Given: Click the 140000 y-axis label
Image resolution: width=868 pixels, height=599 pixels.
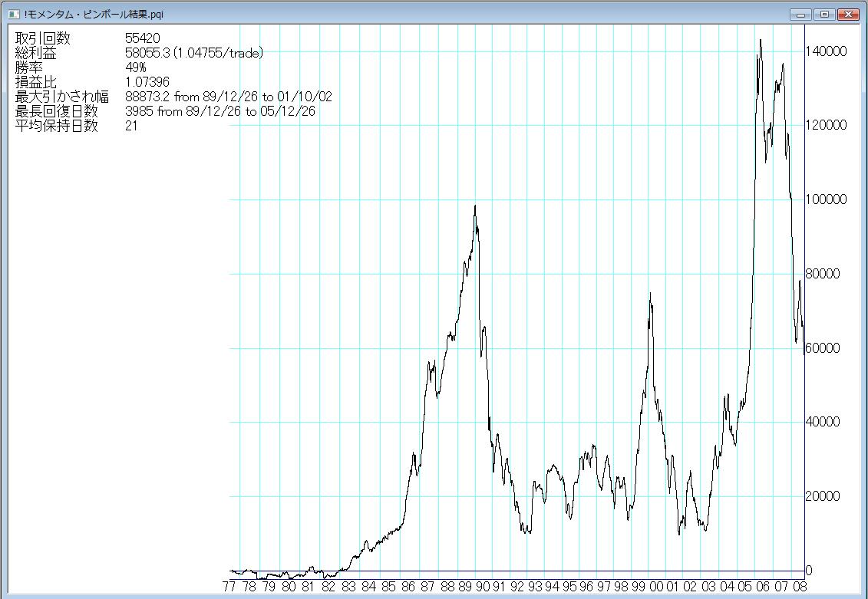Looking at the screenshot, I should pyautogui.click(x=826, y=51).
